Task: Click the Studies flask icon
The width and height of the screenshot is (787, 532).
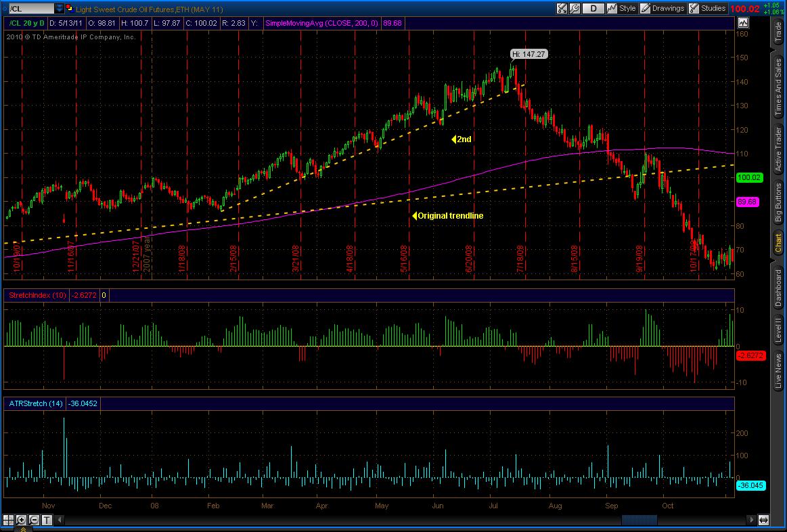Action: pos(694,9)
